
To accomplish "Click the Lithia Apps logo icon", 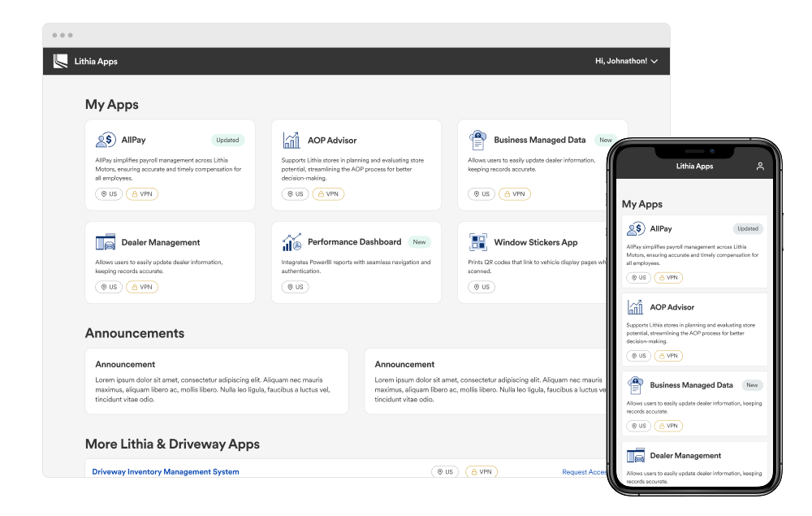I will click(x=60, y=62).
